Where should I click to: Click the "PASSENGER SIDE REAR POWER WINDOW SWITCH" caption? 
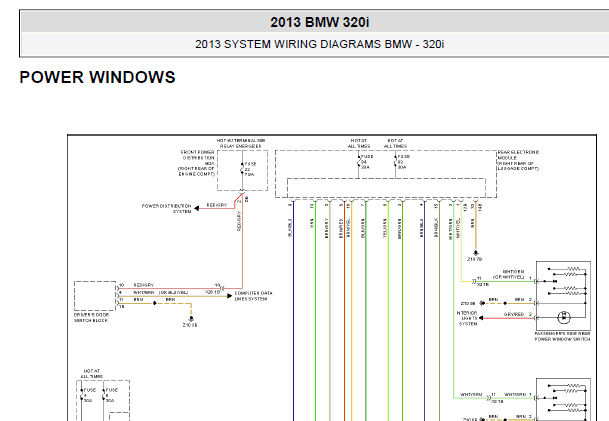pyautogui.click(x=562, y=336)
